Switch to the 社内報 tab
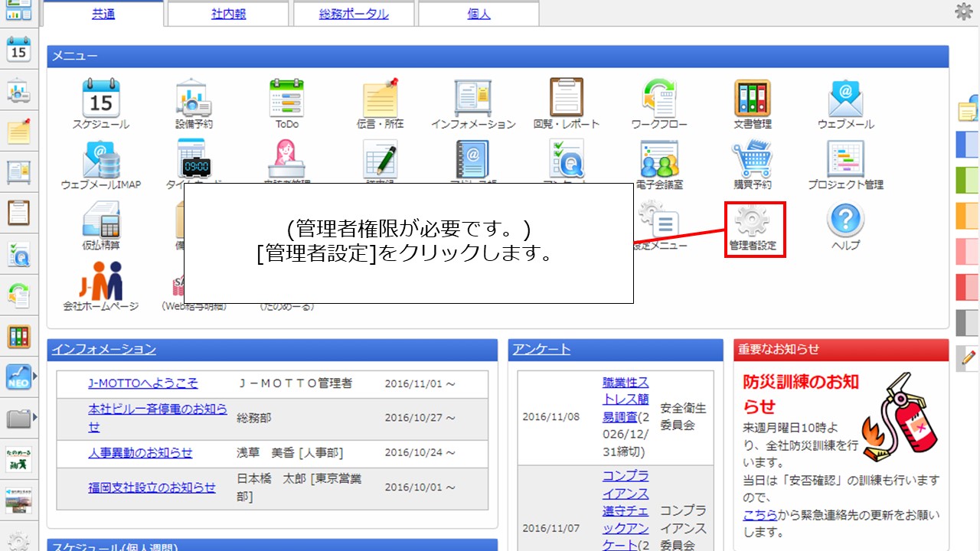This screenshot has height=551, width=980. point(227,14)
